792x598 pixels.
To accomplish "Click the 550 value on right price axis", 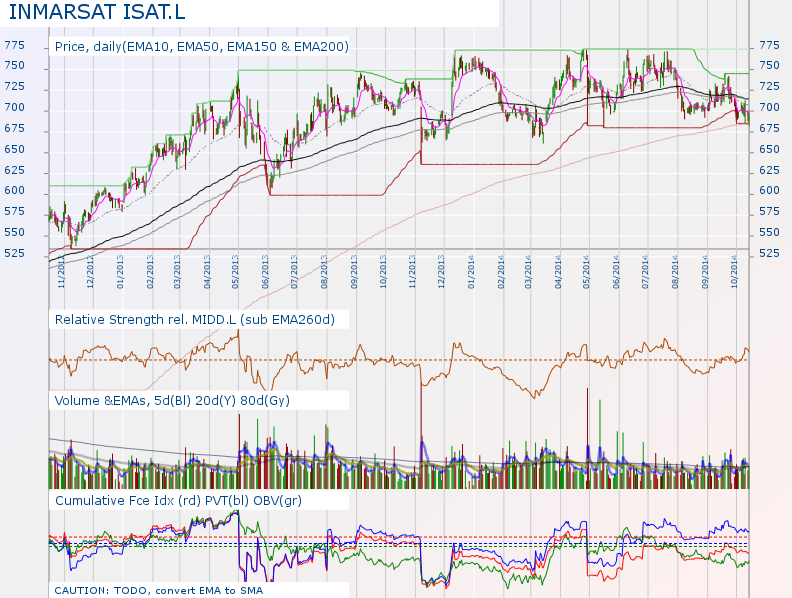I will (770, 232).
